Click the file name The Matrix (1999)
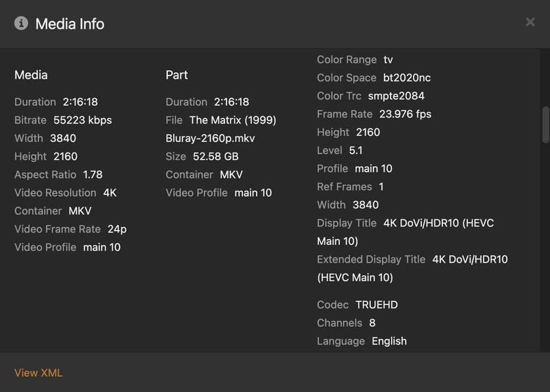The height and width of the screenshot is (392, 550). [x=232, y=120]
